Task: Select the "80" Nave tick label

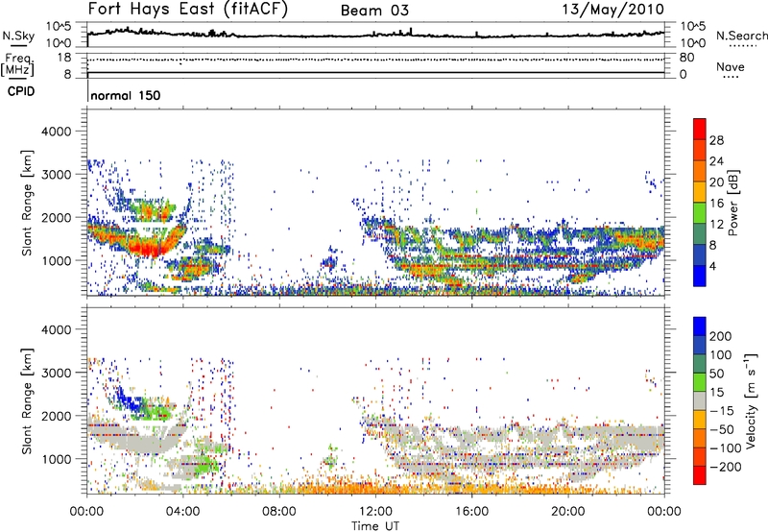Action: point(686,58)
